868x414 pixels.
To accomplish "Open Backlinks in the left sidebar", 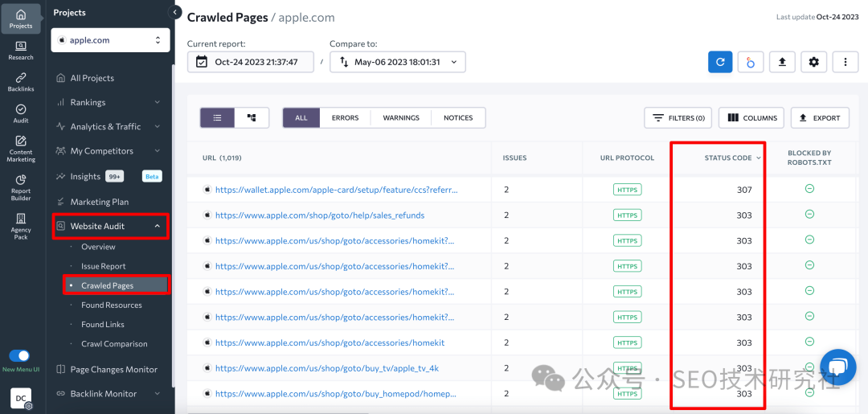I will [21, 82].
